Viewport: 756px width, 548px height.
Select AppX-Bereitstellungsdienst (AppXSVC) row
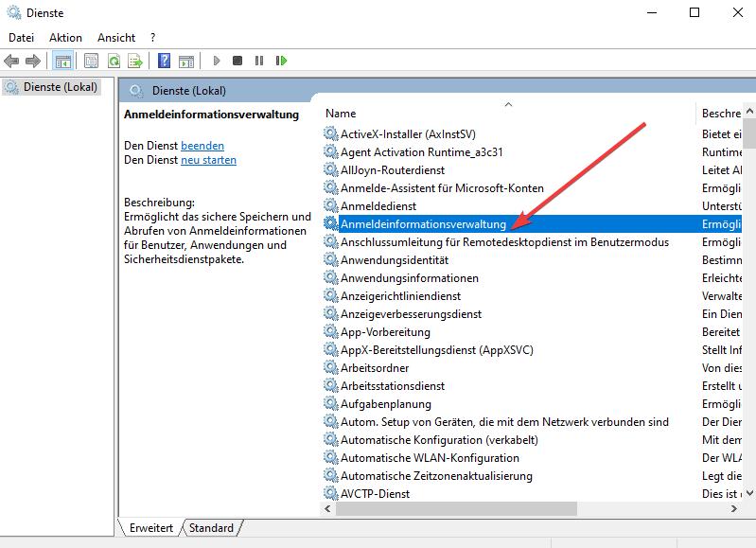(x=533, y=350)
